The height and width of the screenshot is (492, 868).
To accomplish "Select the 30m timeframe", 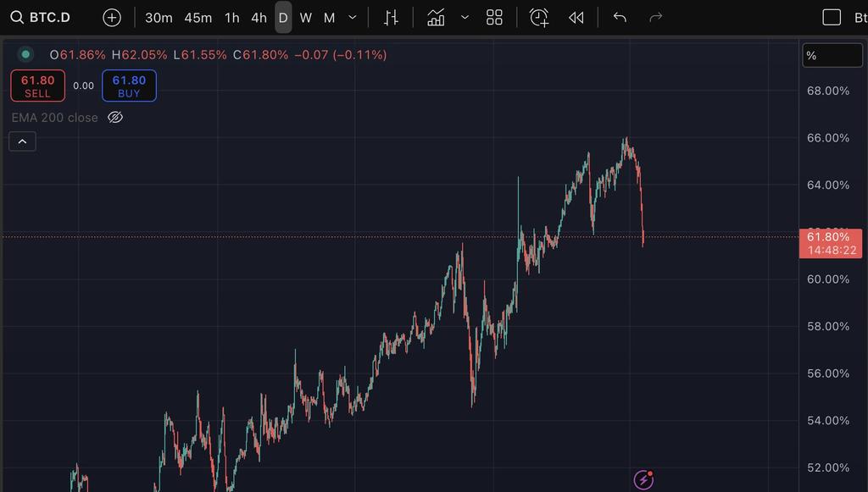I will pos(159,18).
